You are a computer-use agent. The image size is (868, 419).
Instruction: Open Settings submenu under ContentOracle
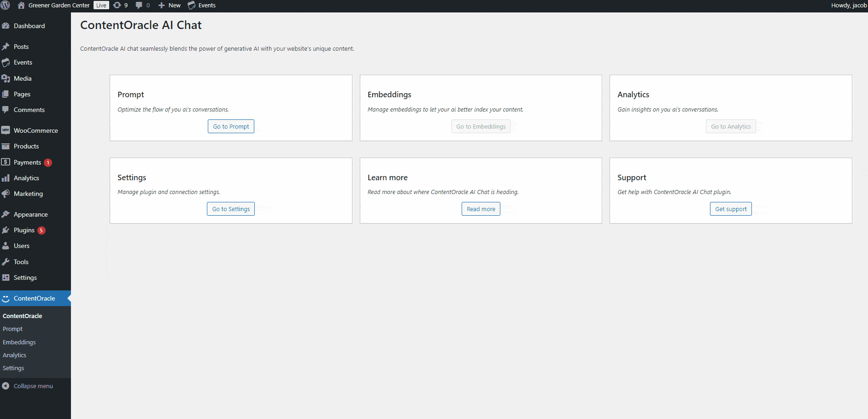[x=13, y=368]
